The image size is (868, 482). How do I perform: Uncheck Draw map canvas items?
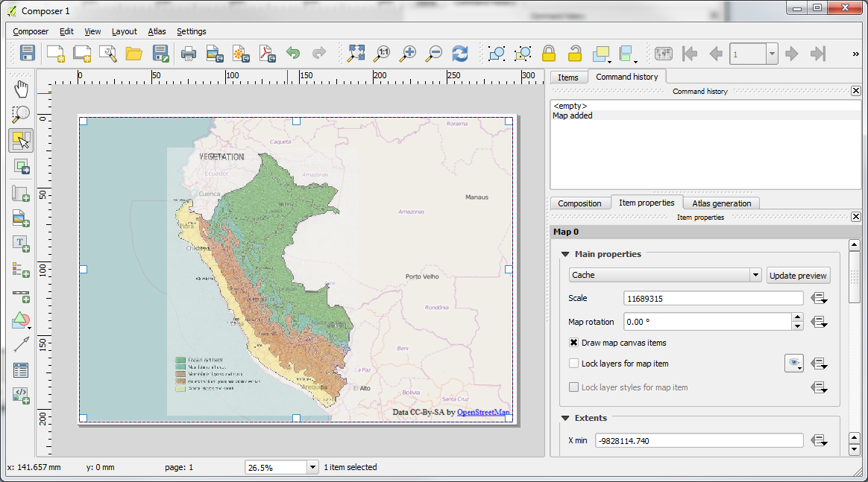573,343
